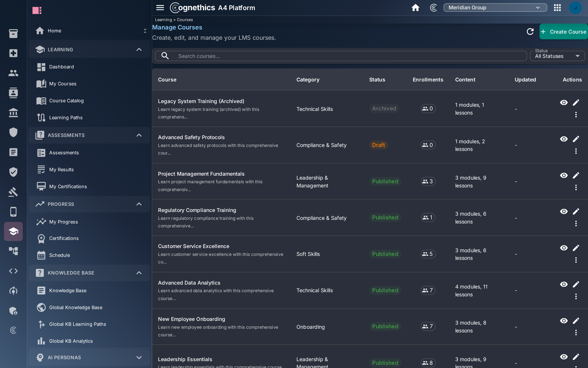This screenshot has height=368, width=588.
Task: Open the gavel icon in left rail
Action: tap(13, 192)
